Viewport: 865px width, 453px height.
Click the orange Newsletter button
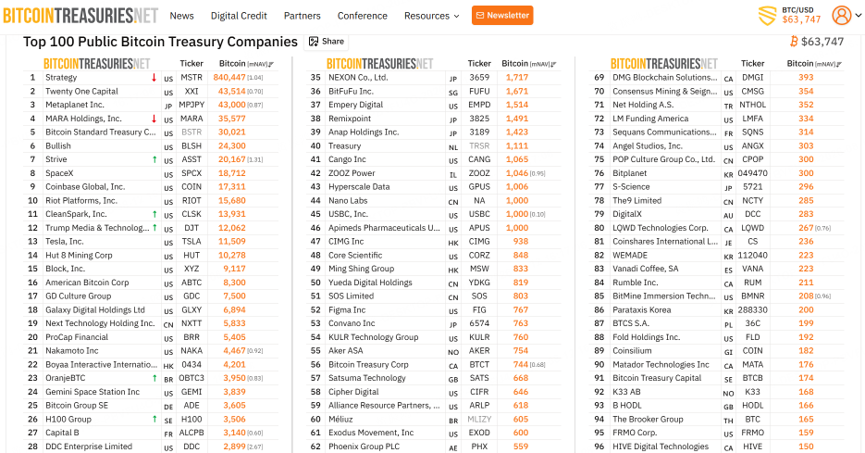(x=503, y=15)
